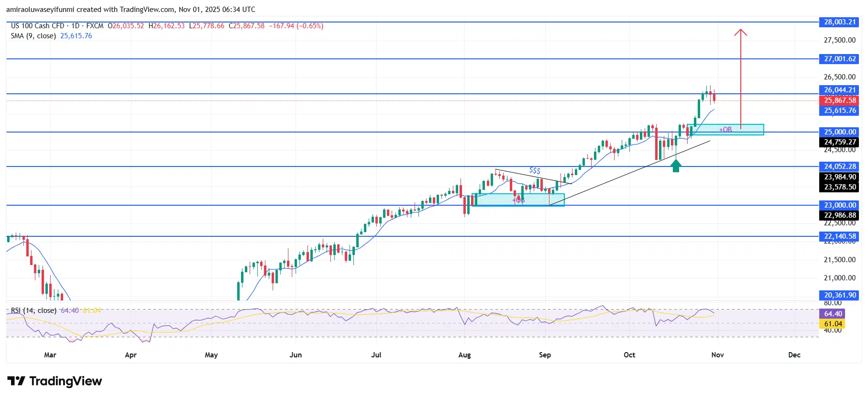This screenshot has height=399, width=868.
Task: Click the yellow RSI average label 61.04
Action: (x=833, y=324)
